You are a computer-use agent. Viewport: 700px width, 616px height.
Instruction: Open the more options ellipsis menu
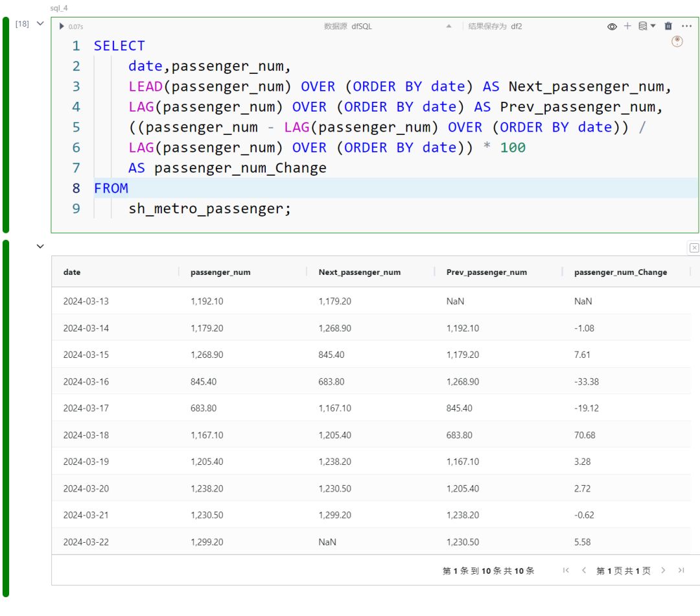point(687,26)
